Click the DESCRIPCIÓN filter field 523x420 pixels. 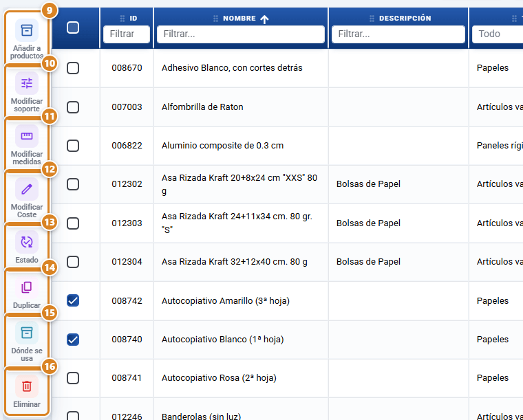click(x=398, y=34)
